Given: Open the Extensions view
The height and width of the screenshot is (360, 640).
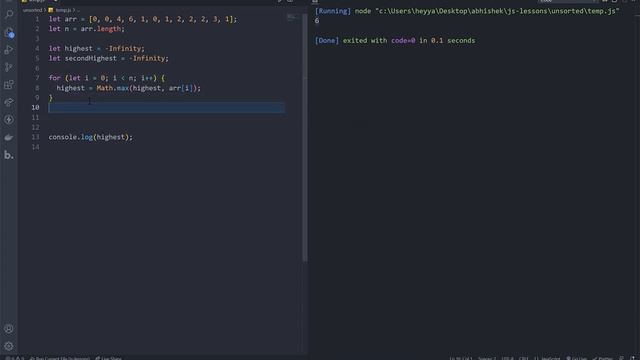Looking at the screenshot, I should [9, 85].
